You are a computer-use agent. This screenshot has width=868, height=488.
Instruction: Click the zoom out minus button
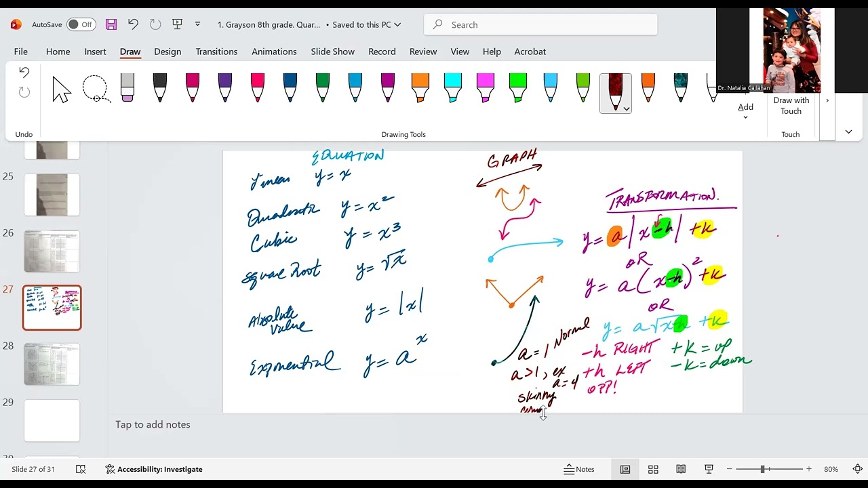(730, 469)
